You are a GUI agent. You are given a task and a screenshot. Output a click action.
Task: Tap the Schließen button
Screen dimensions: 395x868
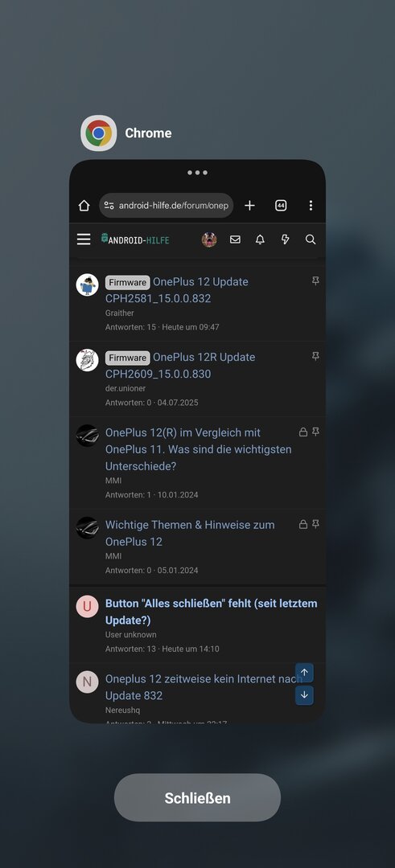(x=197, y=798)
